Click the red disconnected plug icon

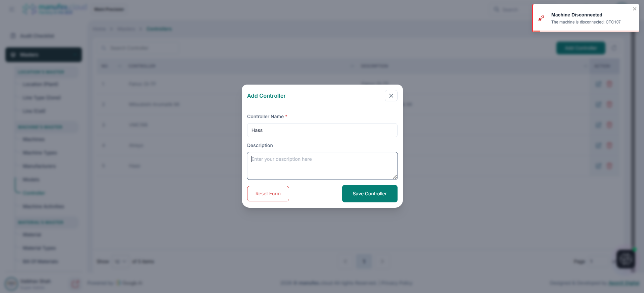[x=541, y=18]
